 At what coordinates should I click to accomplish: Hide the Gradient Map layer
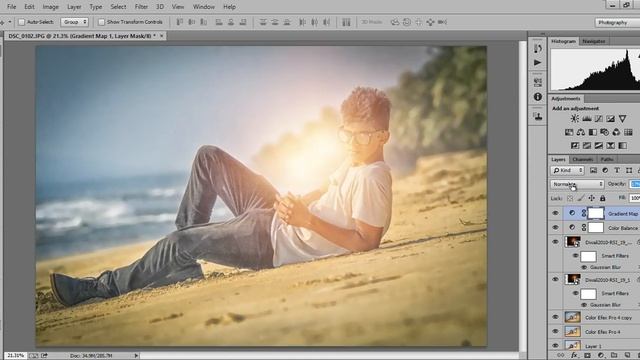click(555, 213)
